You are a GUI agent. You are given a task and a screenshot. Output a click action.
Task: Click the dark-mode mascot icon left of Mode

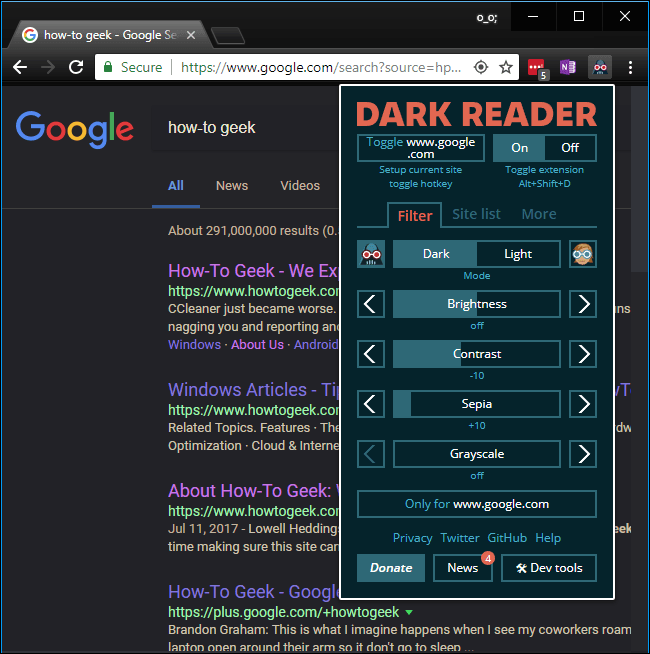(371, 254)
